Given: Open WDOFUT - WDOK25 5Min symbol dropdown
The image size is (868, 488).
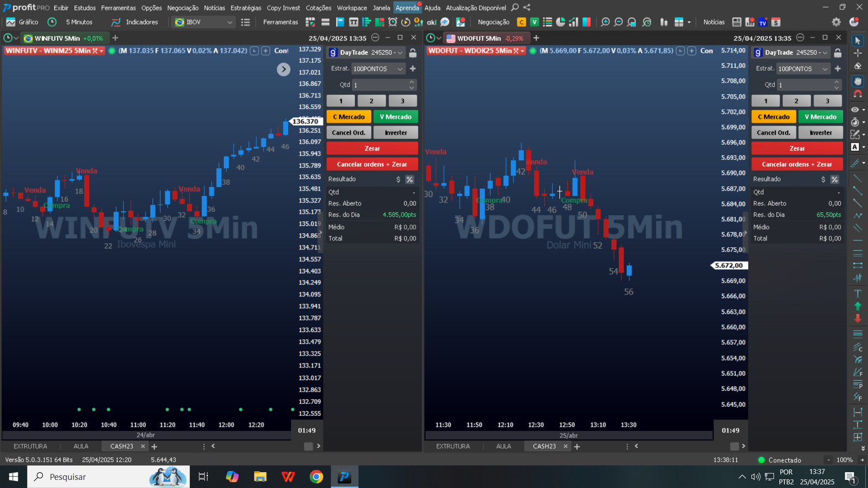Looking at the screenshot, I should coord(522,50).
